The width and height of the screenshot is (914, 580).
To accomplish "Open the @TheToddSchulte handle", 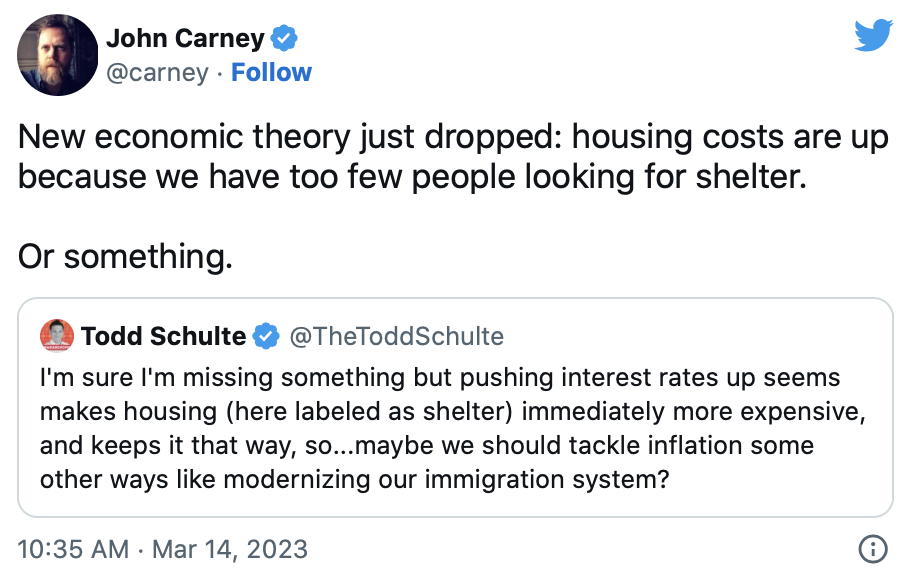I will 397,336.
